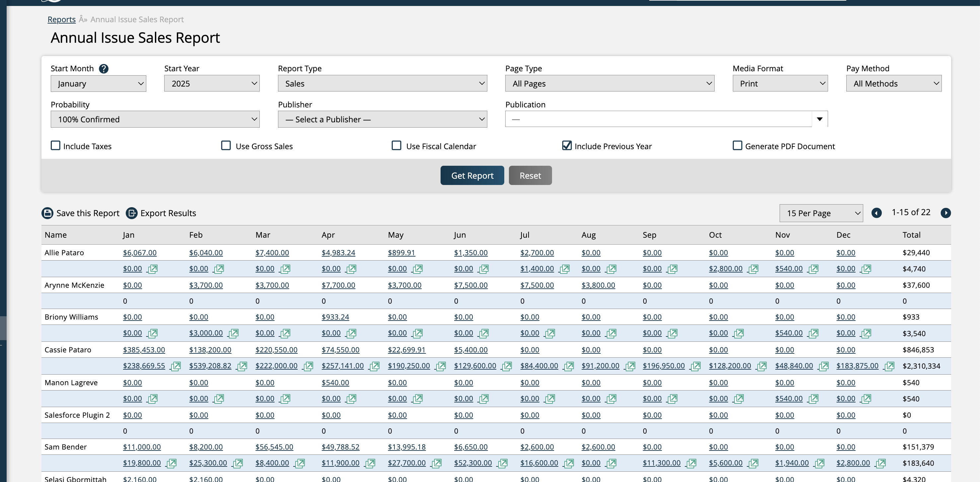
Task: Open popup icon beside Sam Bender $19,800.00
Action: pos(171,463)
